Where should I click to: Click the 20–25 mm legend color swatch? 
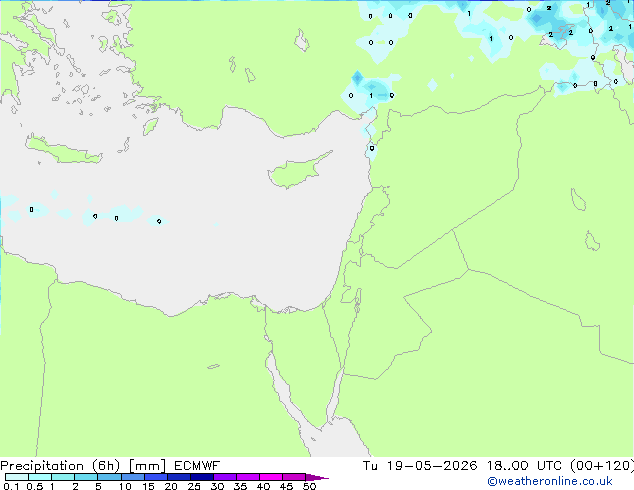click(x=178, y=477)
